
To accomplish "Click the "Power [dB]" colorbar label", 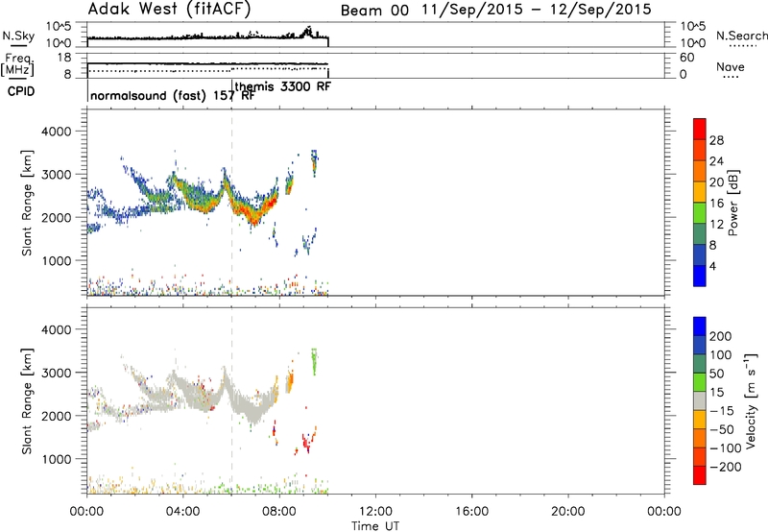I will tap(733, 203).
